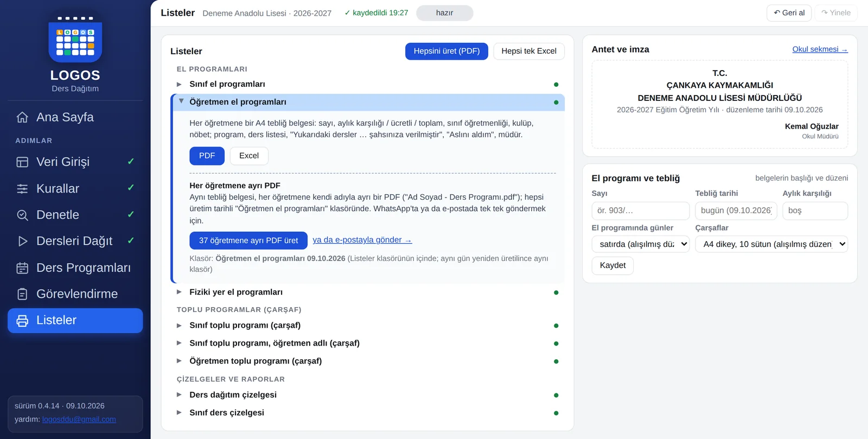Click Geri al undo button
This screenshot has width=868, height=439.
tap(789, 13)
